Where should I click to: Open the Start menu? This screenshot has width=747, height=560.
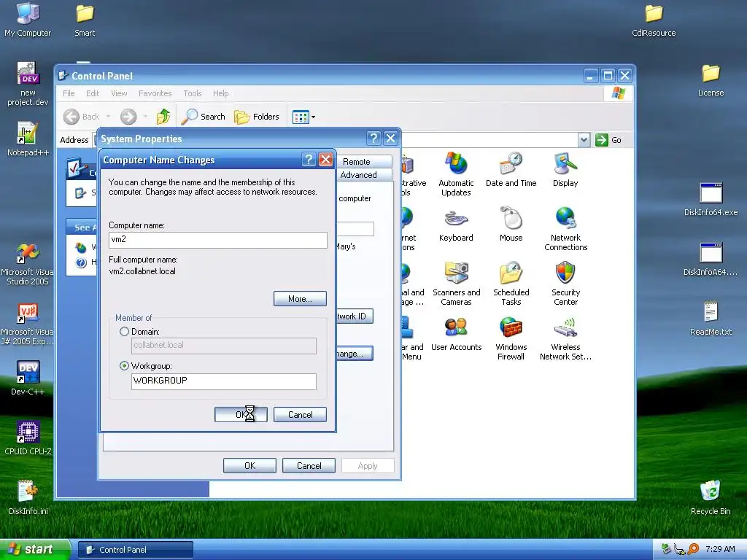click(x=35, y=550)
